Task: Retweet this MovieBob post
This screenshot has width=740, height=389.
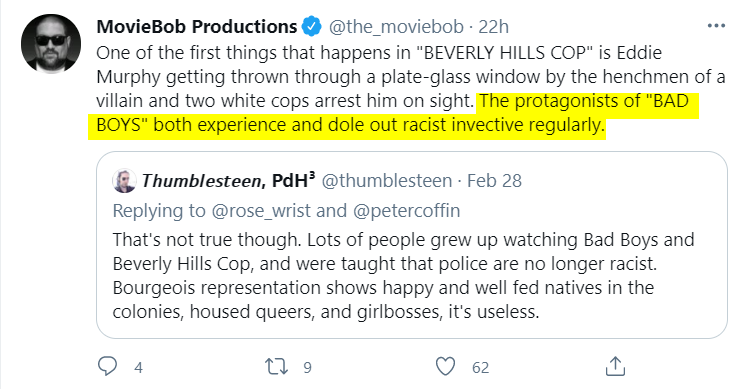Action: click(277, 367)
